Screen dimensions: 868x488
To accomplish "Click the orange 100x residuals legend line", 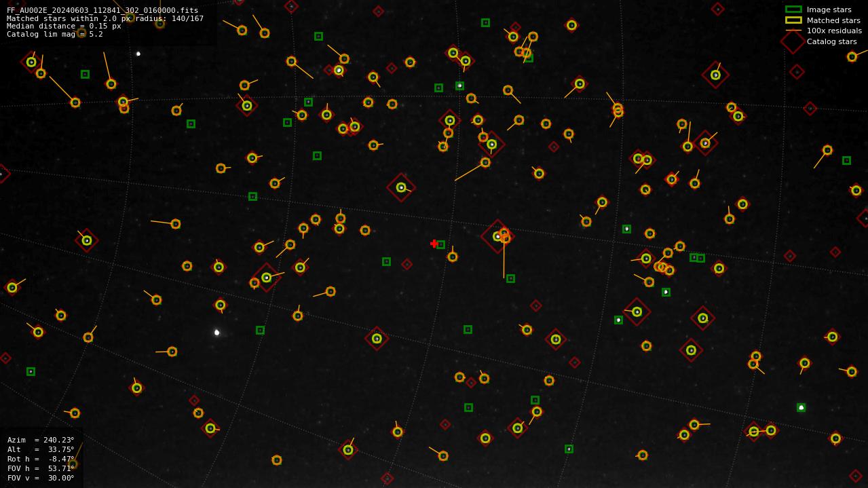I will click(793, 31).
